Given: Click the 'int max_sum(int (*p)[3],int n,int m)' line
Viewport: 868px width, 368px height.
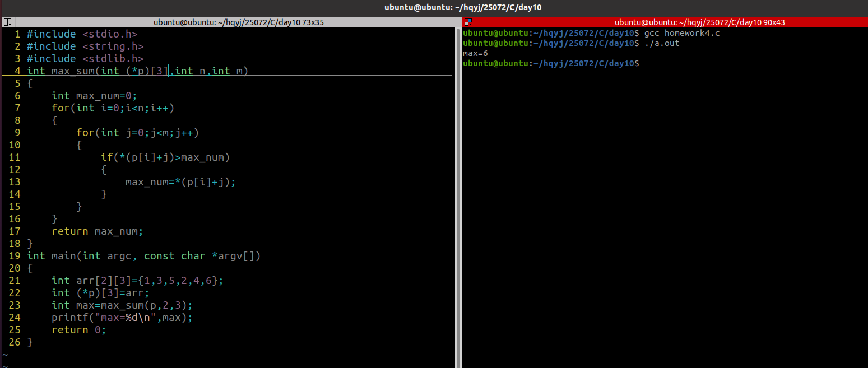Looking at the screenshot, I should [137, 71].
